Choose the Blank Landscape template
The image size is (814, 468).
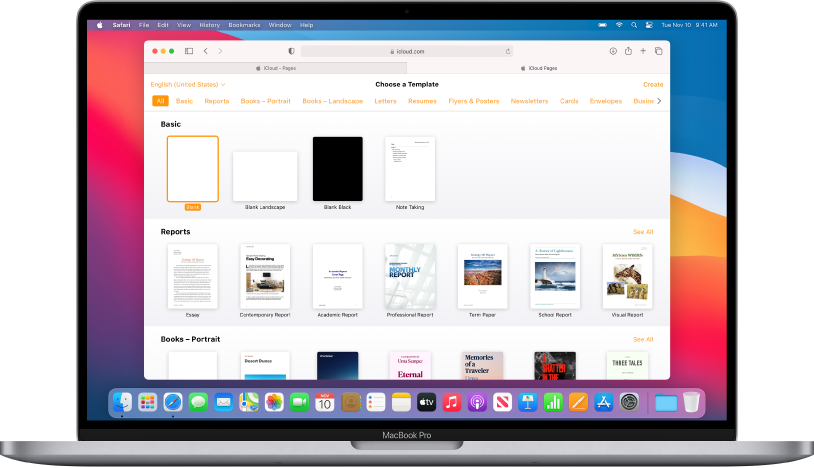[x=265, y=176]
